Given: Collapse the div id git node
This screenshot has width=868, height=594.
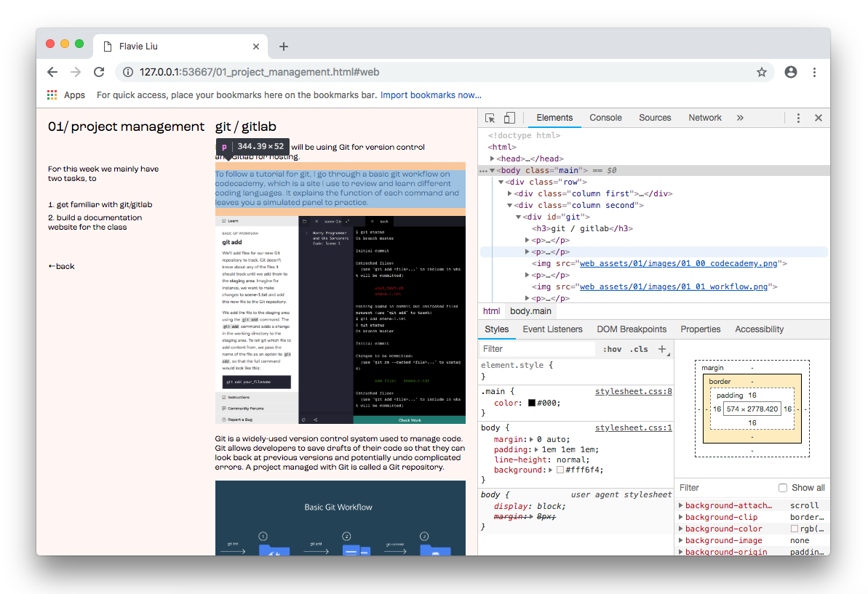Looking at the screenshot, I should [x=519, y=217].
